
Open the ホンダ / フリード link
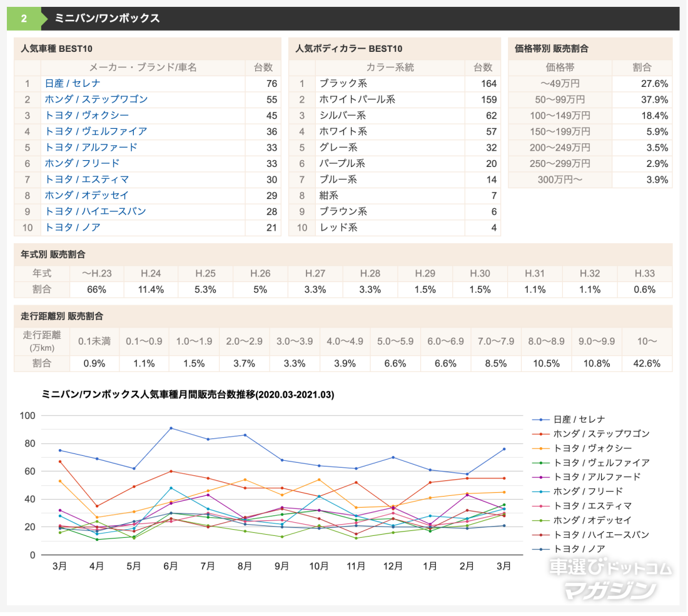tap(82, 163)
